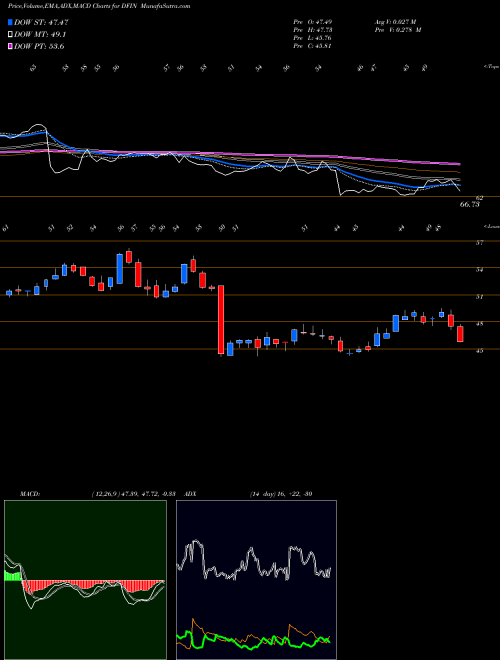Image resolution: width=500 pixels, height=660 pixels.
Task: Click the 'MACD:' panel heading
Action: (x=30, y=494)
